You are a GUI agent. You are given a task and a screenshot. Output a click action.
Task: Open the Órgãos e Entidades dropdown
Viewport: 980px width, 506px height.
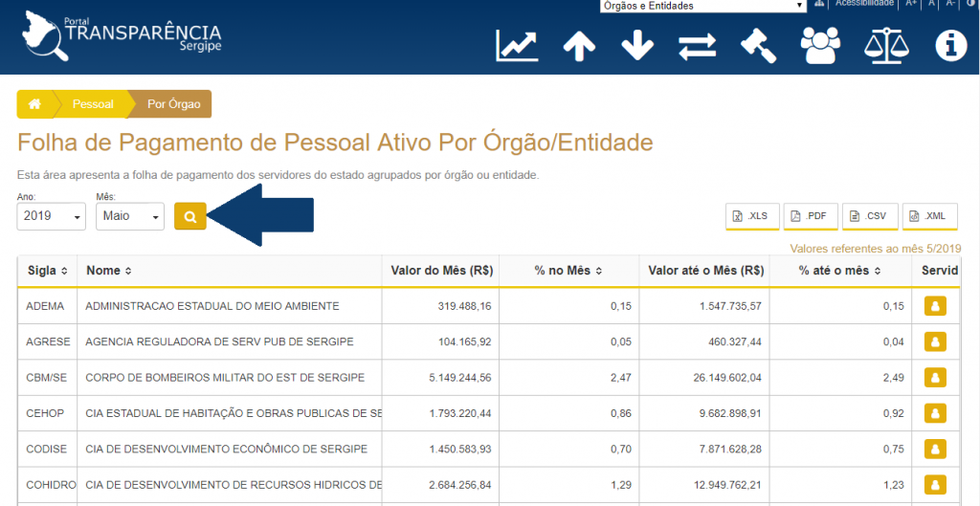tap(702, 6)
